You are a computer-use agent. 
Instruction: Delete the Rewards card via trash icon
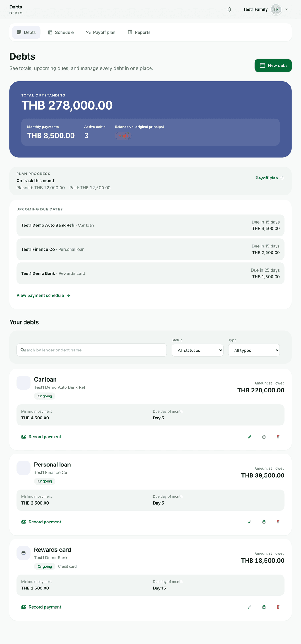point(278,607)
